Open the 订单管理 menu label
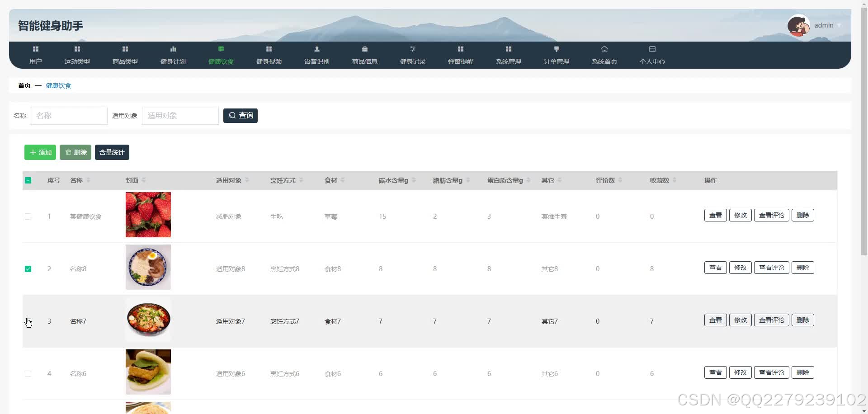Screen dimensions: 868x414 pos(557,61)
